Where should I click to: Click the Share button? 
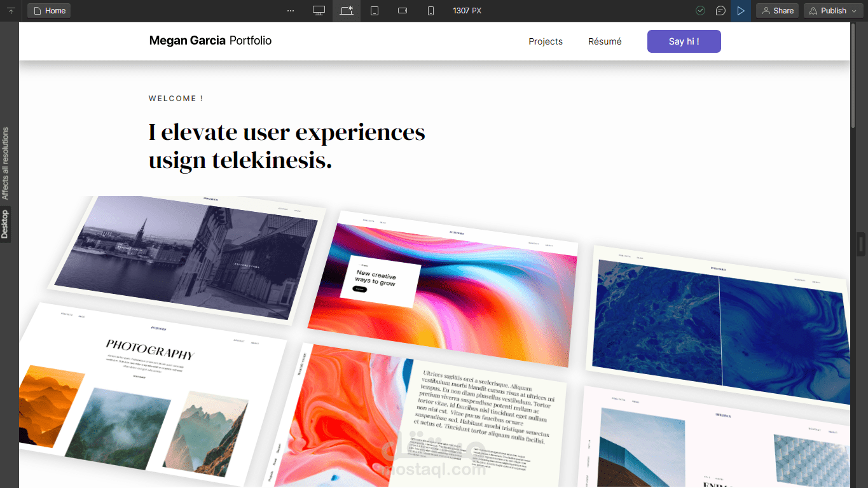point(777,11)
